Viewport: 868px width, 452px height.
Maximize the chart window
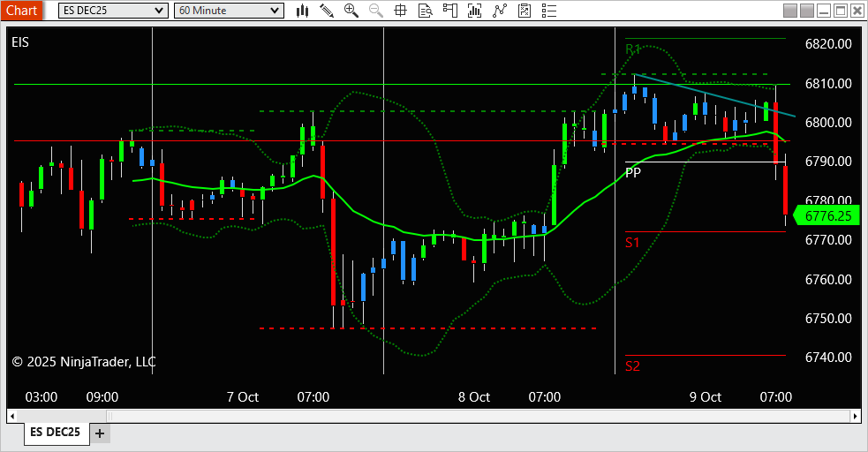pos(841,11)
